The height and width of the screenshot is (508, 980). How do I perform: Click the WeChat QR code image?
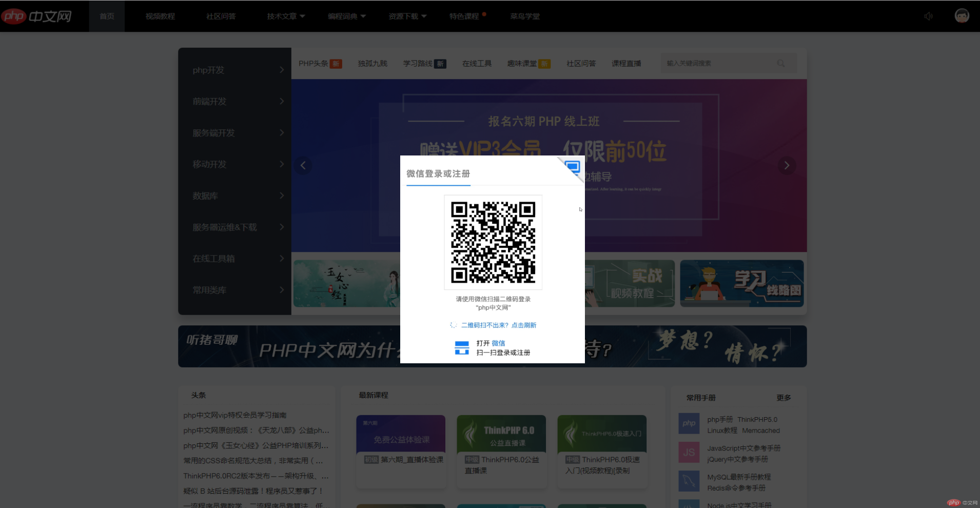(x=493, y=242)
